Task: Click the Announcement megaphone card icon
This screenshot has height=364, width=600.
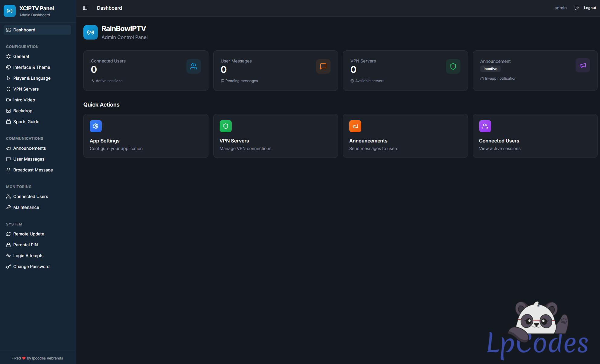Action: (x=583, y=65)
